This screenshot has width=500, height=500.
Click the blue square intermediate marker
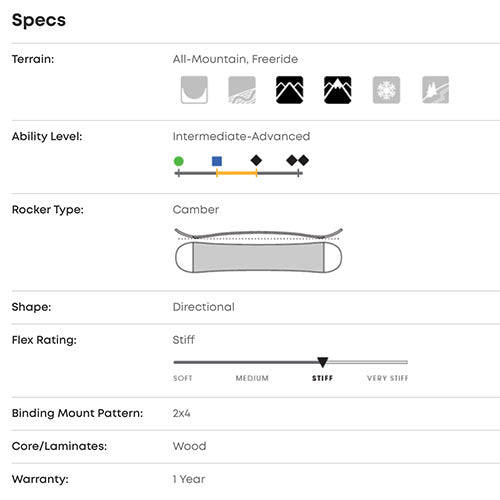(x=217, y=161)
